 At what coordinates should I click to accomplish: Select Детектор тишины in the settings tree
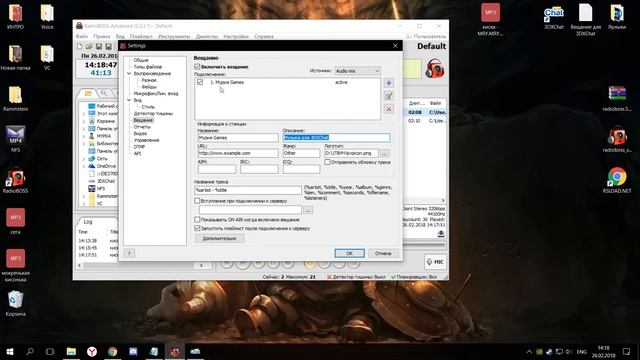[x=153, y=113]
